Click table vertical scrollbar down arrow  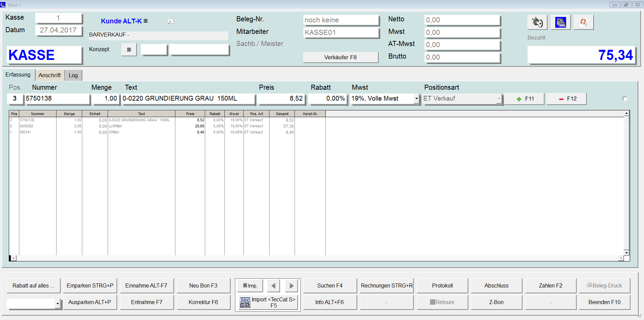pyautogui.click(x=626, y=253)
